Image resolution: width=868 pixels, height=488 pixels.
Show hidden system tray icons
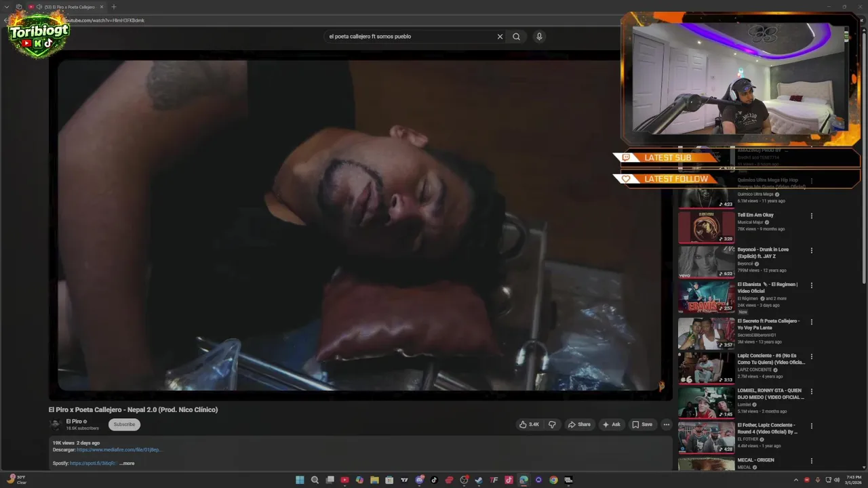pos(796,480)
